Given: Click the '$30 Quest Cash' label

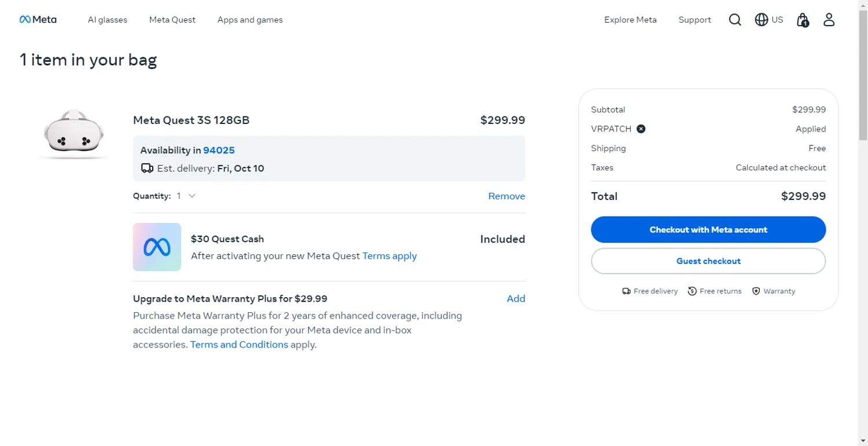Looking at the screenshot, I should coord(227,239).
